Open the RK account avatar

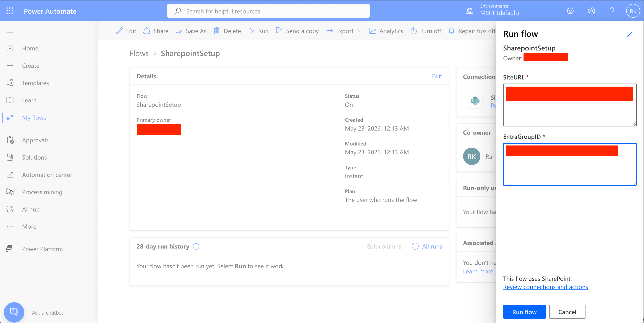coord(633,11)
